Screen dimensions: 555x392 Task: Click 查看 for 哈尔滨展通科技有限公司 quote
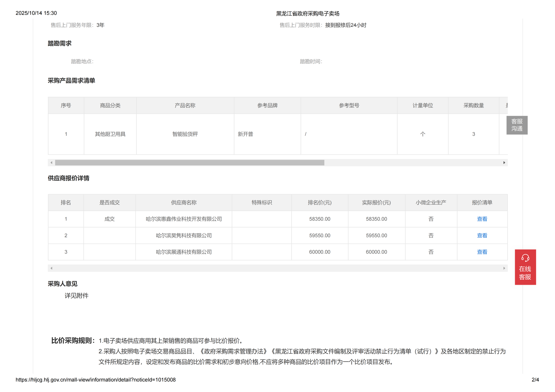click(482, 252)
